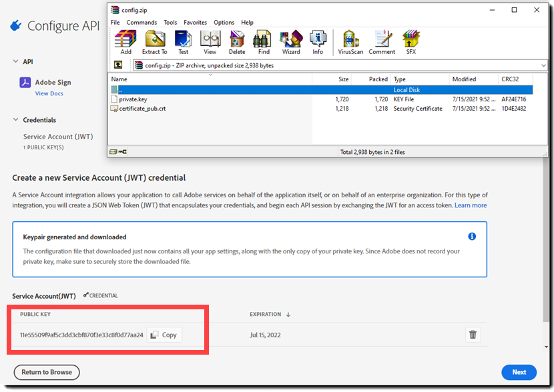Click the Add icon in WinRAR toolbar
Image resolution: width=554 pixels, height=392 pixels.
pyautogui.click(x=125, y=42)
